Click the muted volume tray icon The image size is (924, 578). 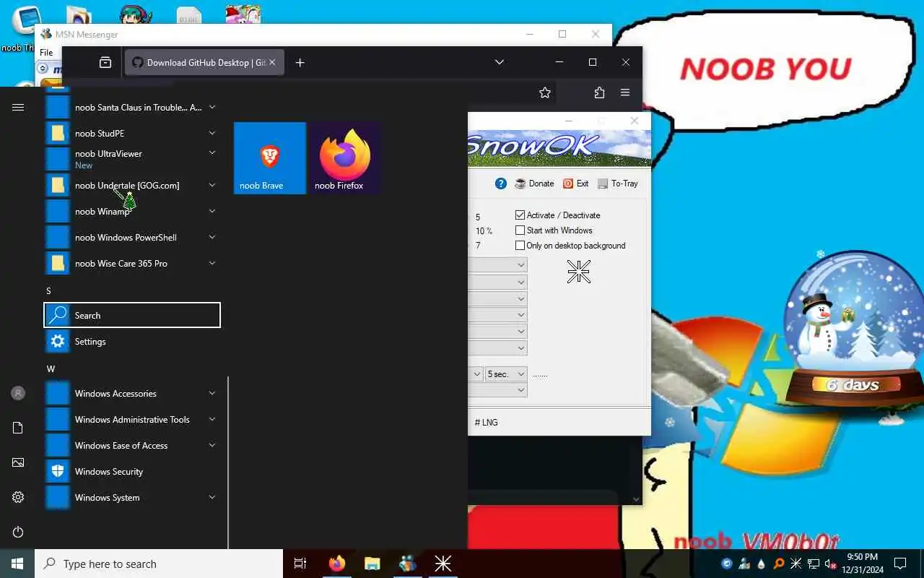click(830, 564)
